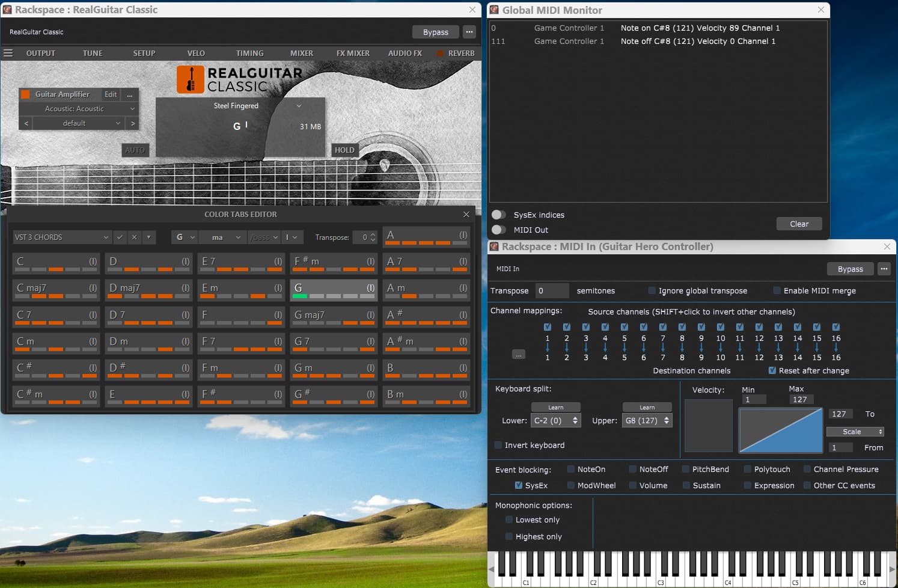Click the checkmark icon beside VST 3 CHORDS
The image size is (898, 588).
(120, 237)
